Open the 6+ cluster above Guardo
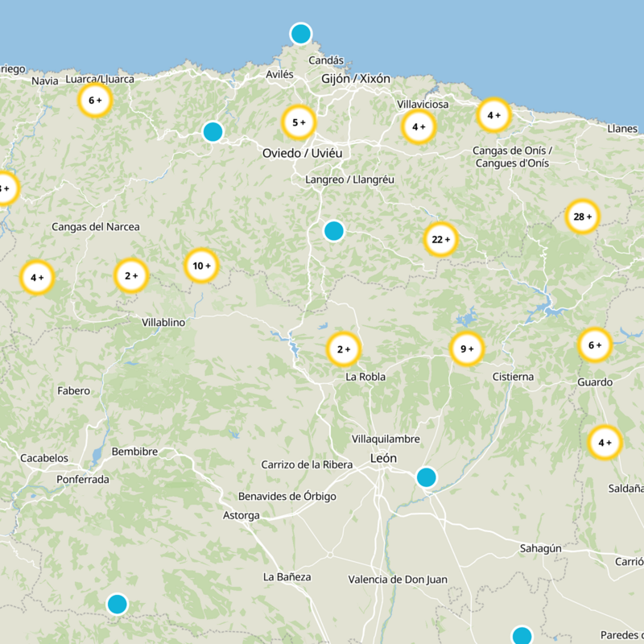This screenshot has width=644, height=644. coord(595,345)
